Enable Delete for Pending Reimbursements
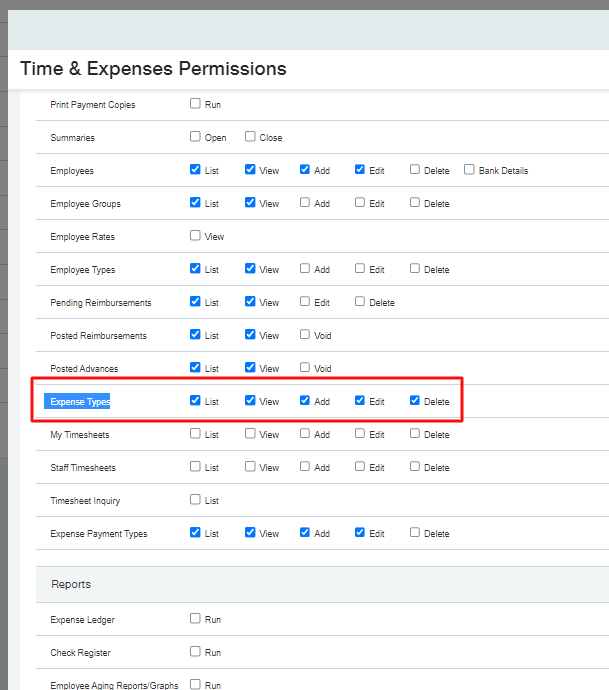The width and height of the screenshot is (609, 690). pyautogui.click(x=360, y=301)
